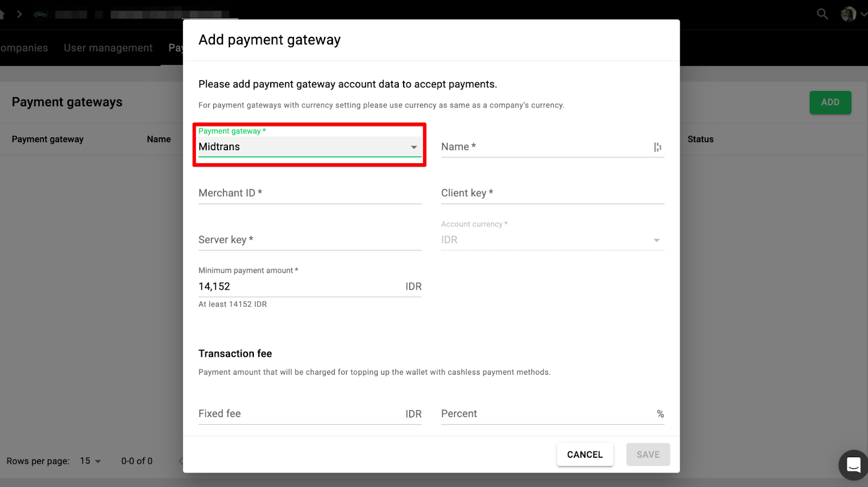Focus the Server key input field
This screenshot has height=487, width=868.
coord(309,240)
